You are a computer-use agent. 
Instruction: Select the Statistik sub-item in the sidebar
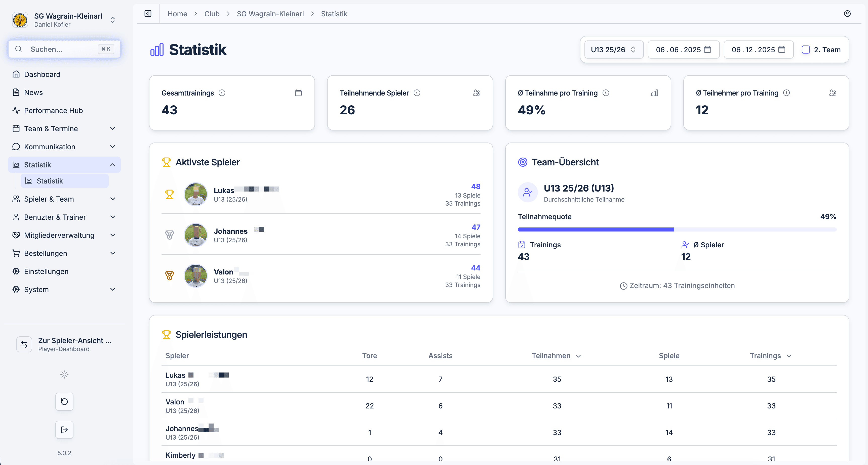click(65, 181)
